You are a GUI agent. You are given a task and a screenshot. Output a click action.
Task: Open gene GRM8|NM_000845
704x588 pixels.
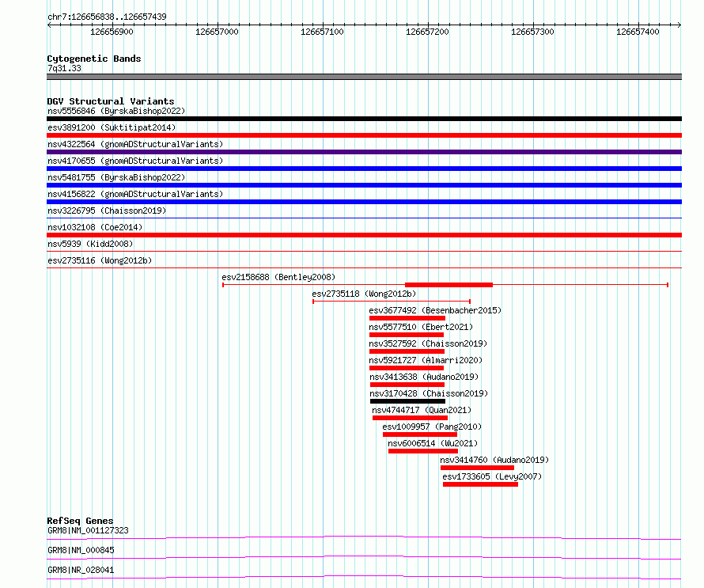tap(81, 550)
